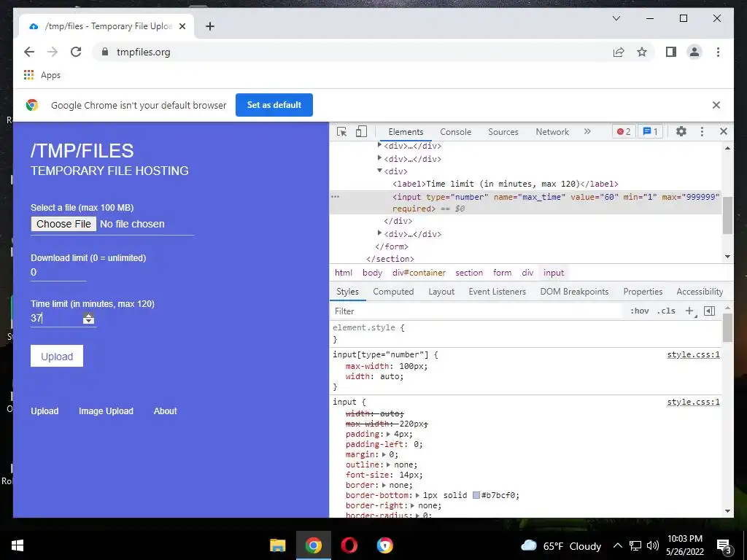
Task: Open the tab search dropdown arrow
Action: click(616, 18)
